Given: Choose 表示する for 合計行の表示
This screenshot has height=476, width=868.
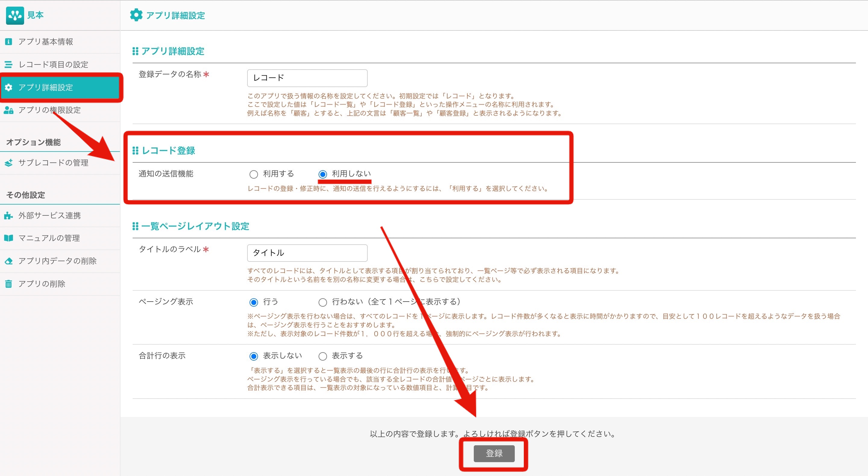Looking at the screenshot, I should click(322, 356).
